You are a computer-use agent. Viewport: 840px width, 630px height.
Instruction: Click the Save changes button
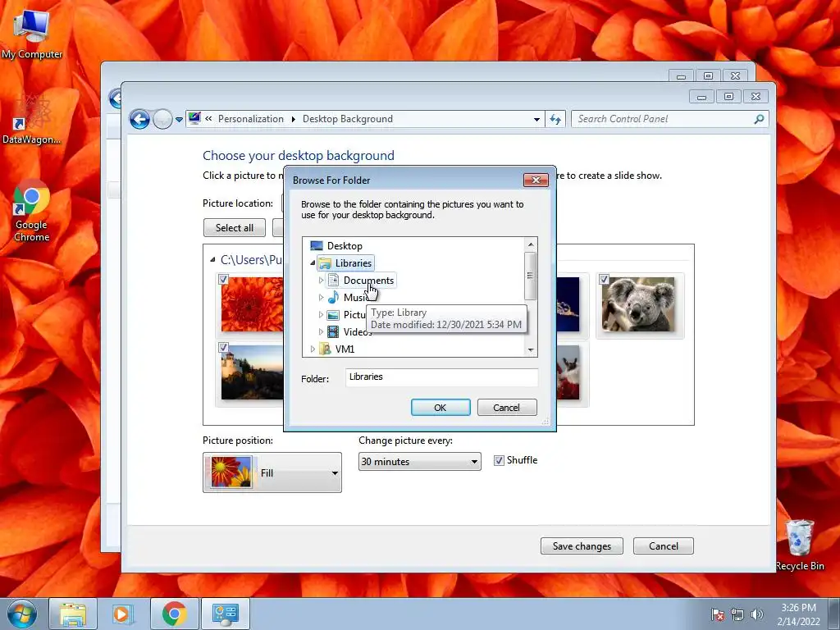(582, 546)
